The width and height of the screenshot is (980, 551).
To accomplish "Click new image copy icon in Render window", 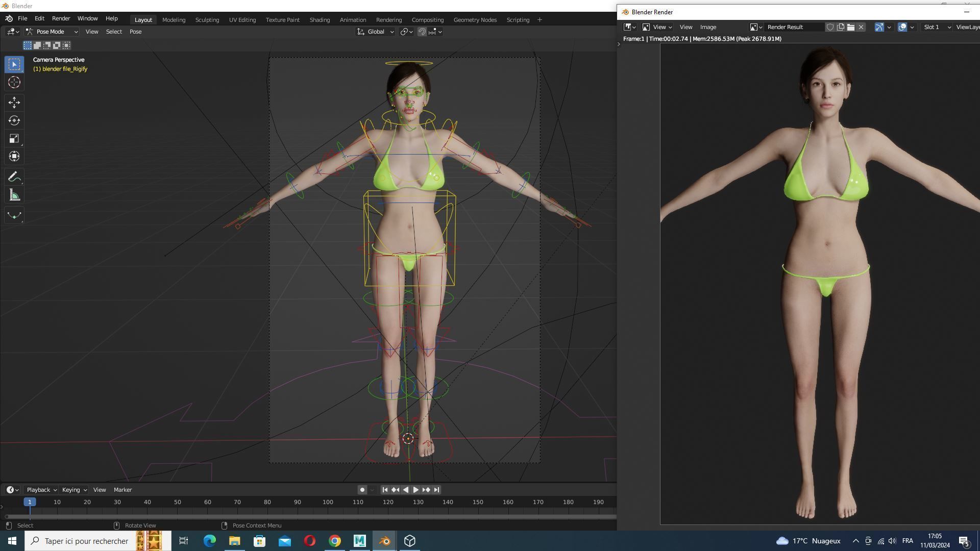I will (x=840, y=27).
